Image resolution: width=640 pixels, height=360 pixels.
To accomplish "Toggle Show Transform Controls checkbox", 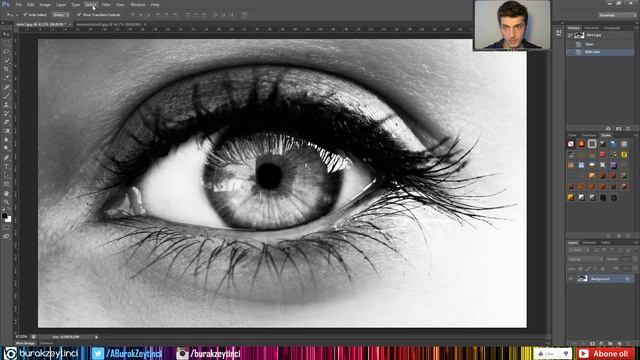I will (79, 15).
